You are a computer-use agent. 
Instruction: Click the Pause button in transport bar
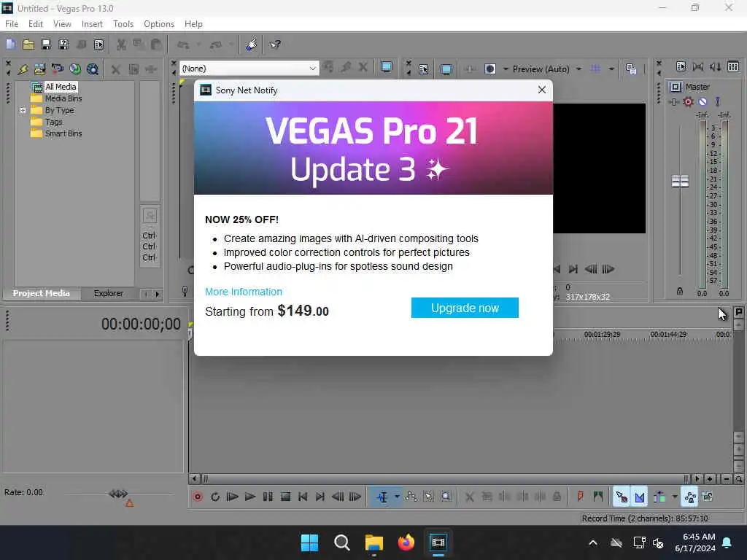click(268, 497)
